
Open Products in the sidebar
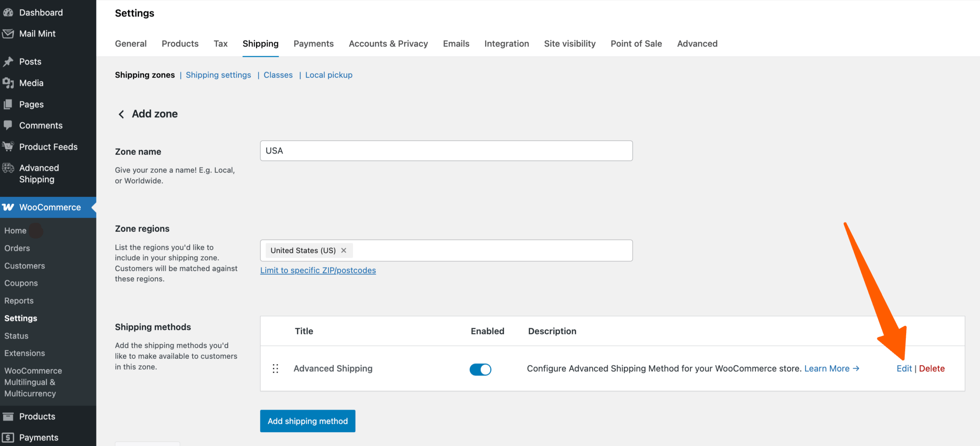(37, 416)
